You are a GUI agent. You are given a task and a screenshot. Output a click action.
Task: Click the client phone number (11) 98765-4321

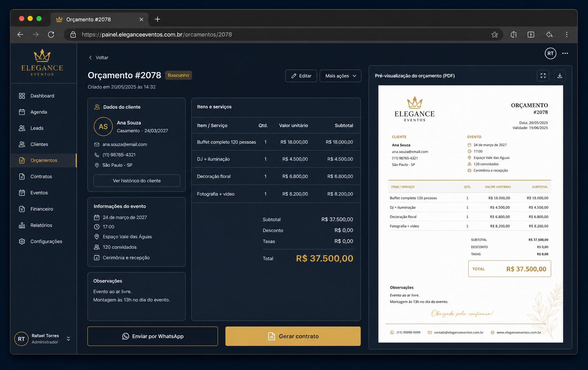tap(119, 155)
